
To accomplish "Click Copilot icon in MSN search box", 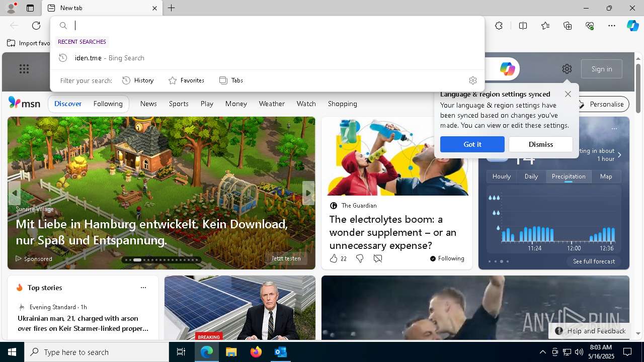I will (507, 69).
